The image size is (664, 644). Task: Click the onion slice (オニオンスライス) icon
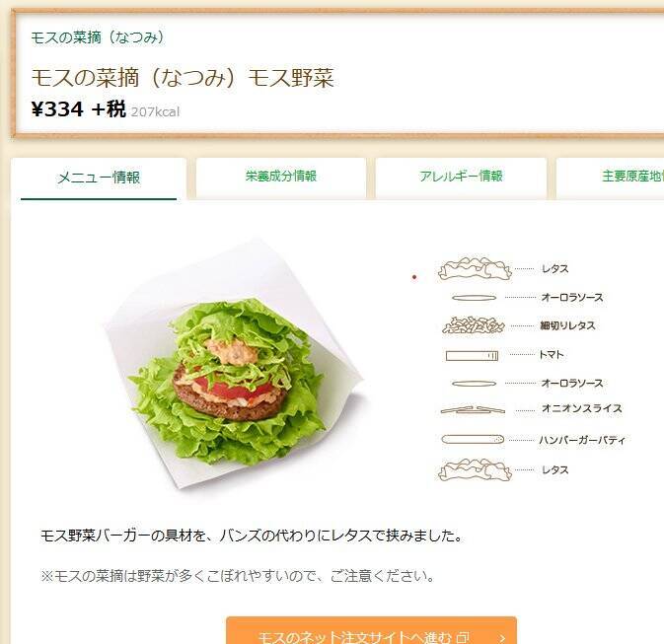pos(473,410)
